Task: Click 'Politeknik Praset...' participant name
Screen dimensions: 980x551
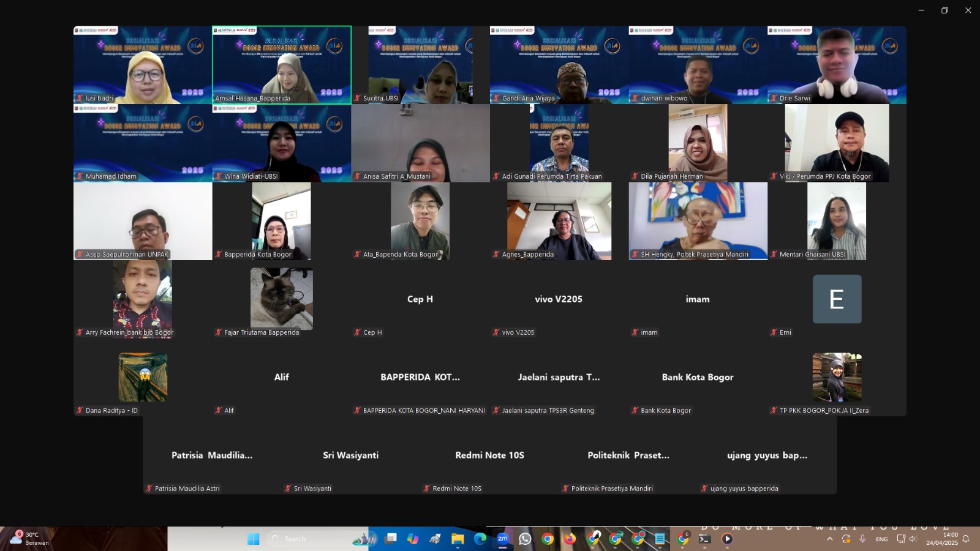Action: pyautogui.click(x=628, y=455)
